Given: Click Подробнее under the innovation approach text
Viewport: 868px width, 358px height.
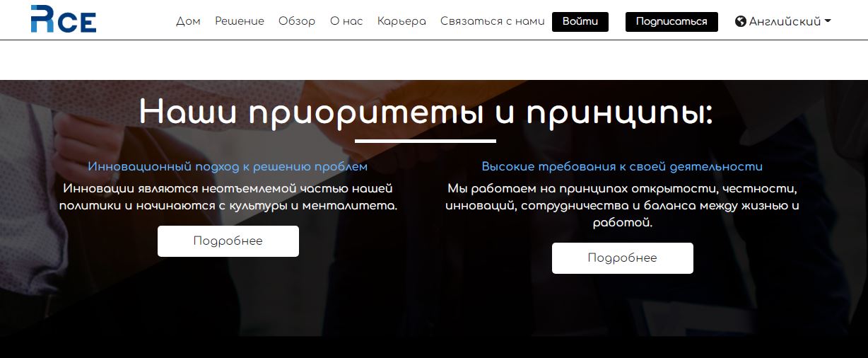Looking at the screenshot, I should point(228,241).
